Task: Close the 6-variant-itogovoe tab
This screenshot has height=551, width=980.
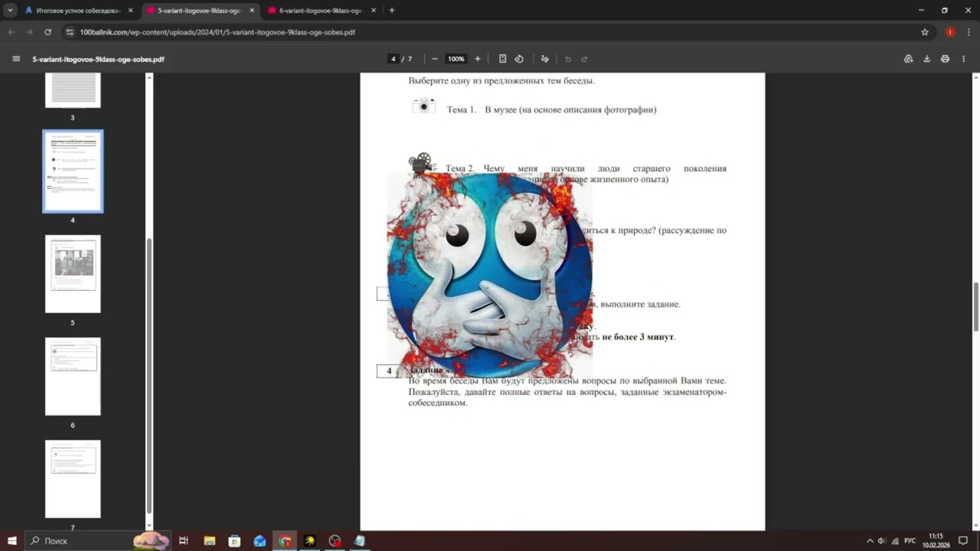Action: [x=373, y=11]
